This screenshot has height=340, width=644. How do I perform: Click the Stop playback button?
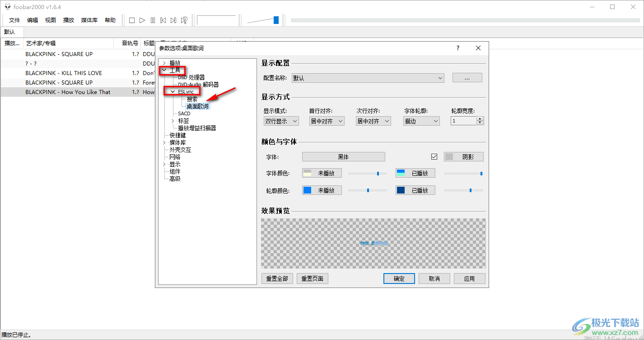coord(132,20)
